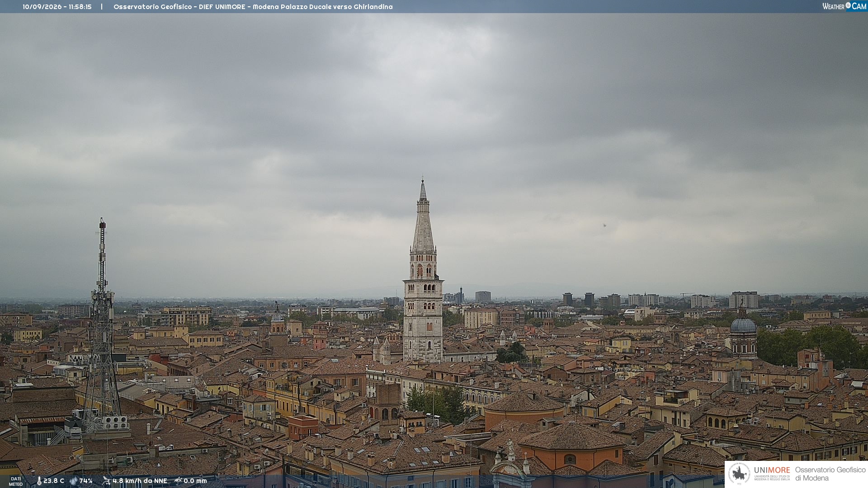
Task: Click the Università degli Studi subtitle text
Action: (x=772, y=478)
